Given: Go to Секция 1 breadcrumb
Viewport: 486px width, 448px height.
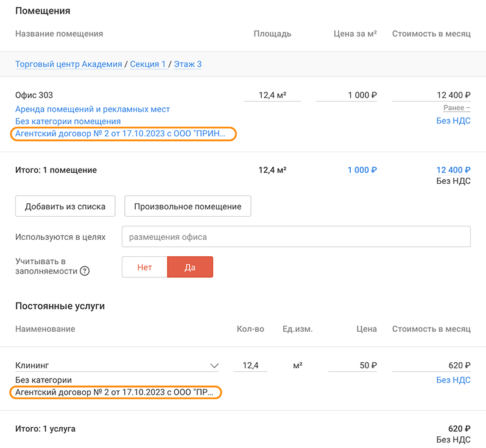Looking at the screenshot, I should [148, 64].
